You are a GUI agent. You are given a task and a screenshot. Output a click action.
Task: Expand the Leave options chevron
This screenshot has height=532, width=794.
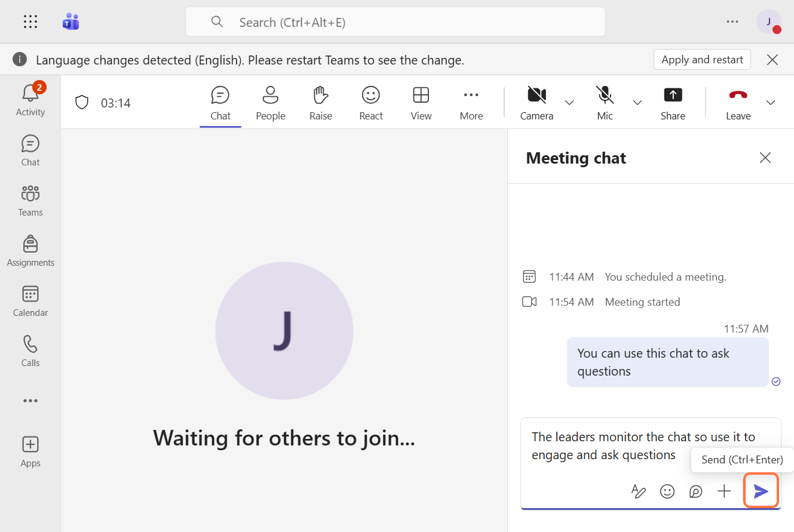coord(771,103)
